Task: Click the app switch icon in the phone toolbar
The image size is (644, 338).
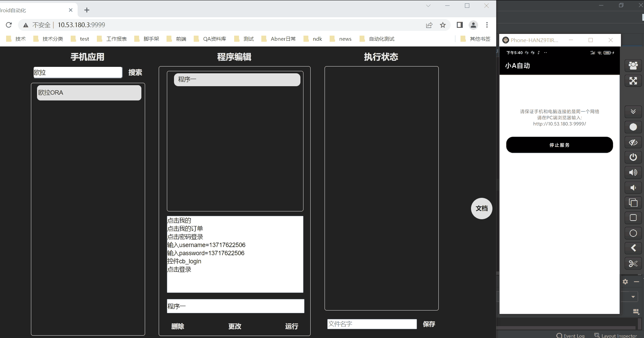Action: [x=633, y=203]
